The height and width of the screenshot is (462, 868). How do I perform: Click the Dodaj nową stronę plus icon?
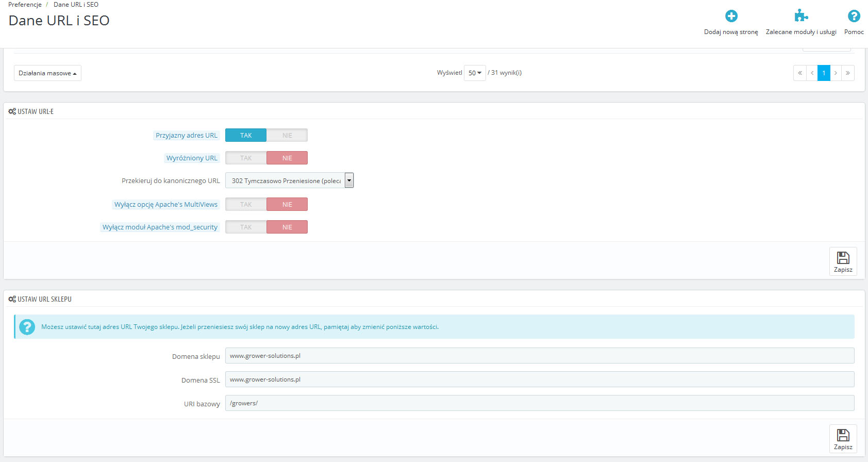[x=731, y=16]
